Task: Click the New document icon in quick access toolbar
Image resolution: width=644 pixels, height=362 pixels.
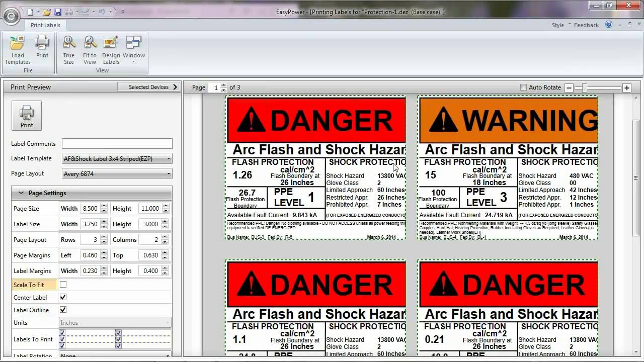Action: (x=30, y=12)
